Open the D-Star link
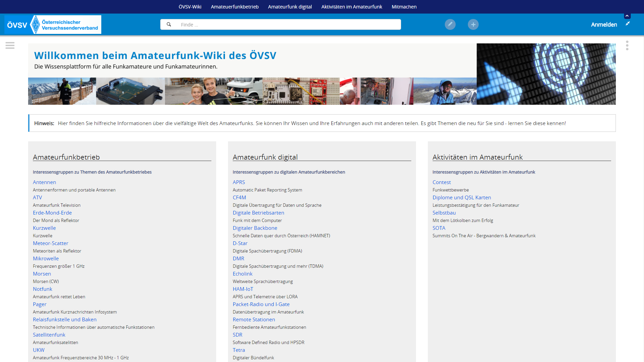Viewport: 644px width, 362px height. point(240,243)
